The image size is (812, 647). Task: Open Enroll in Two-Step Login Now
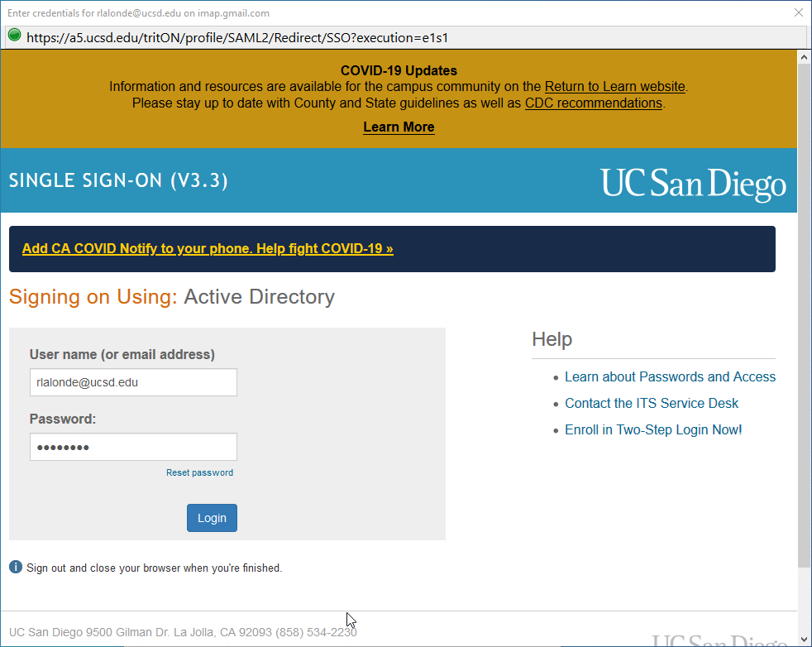coord(653,429)
